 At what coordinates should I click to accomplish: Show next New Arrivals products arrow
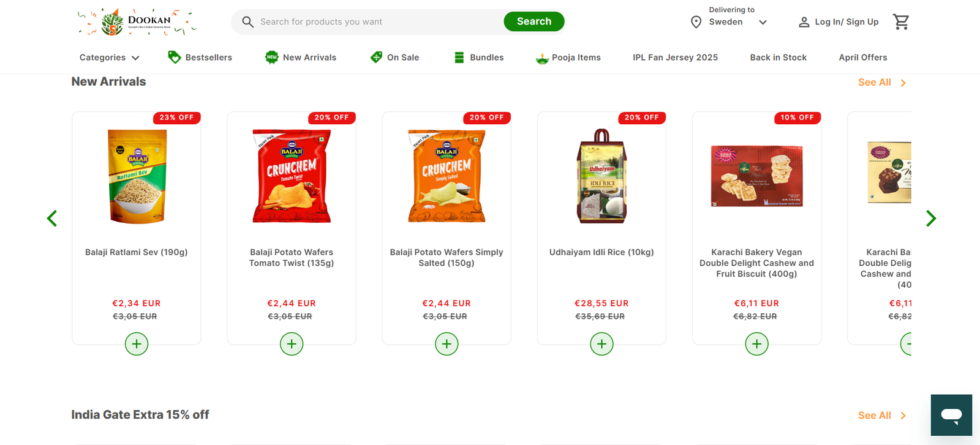pos(931,219)
